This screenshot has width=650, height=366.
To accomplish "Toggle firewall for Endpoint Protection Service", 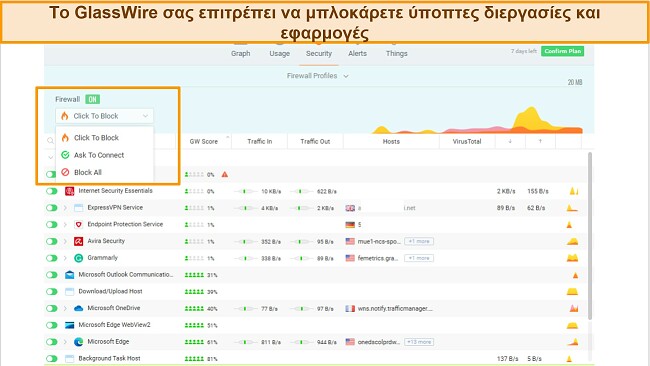I will tap(52, 225).
